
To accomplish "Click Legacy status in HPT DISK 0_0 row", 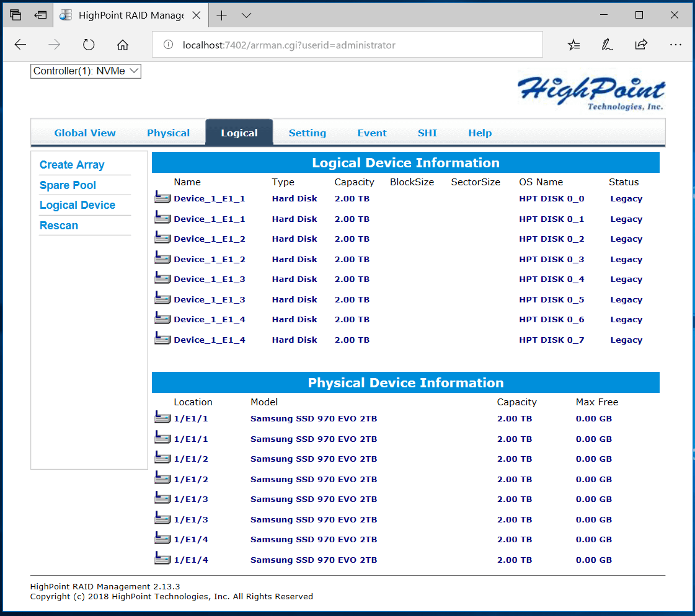I will (626, 199).
